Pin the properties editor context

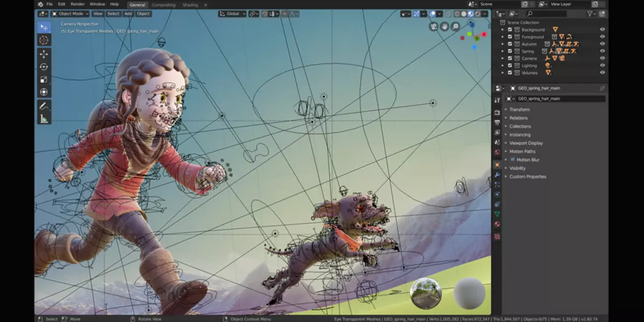click(x=602, y=89)
